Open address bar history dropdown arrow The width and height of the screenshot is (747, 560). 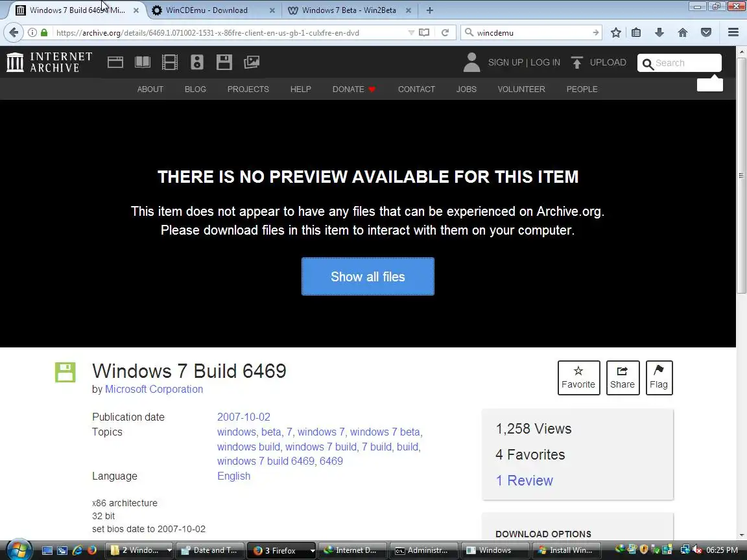tap(410, 32)
